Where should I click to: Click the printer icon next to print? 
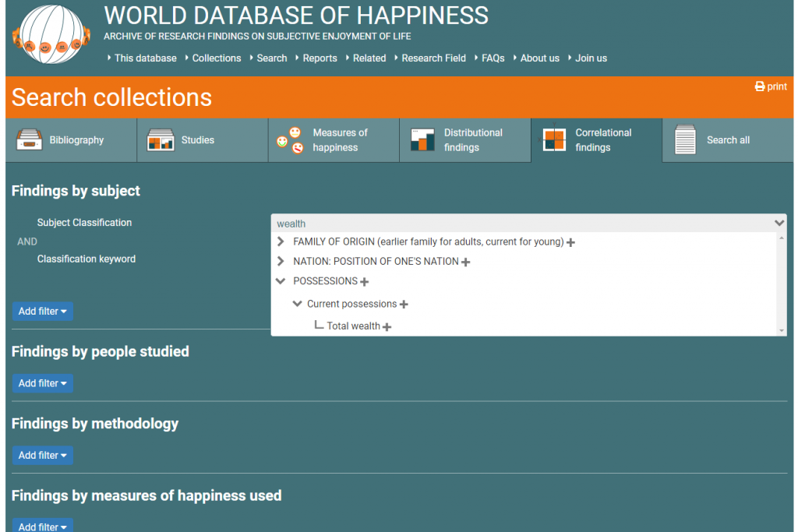[760, 86]
